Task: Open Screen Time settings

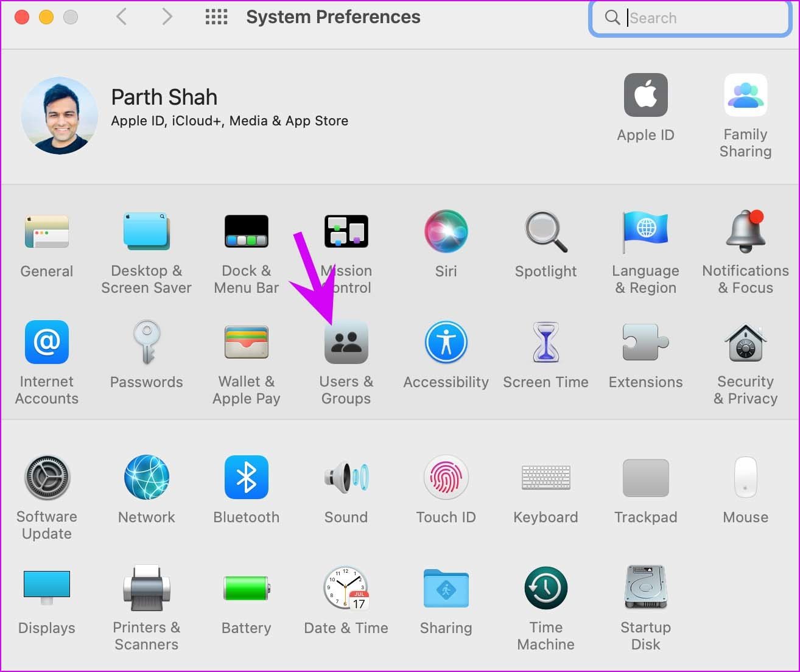Action: tap(546, 342)
